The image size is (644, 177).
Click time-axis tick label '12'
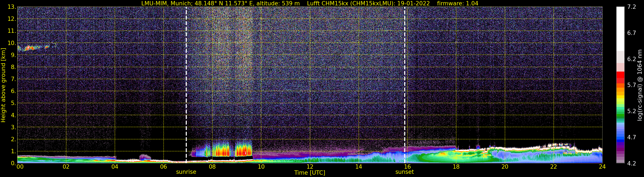pos(310,167)
